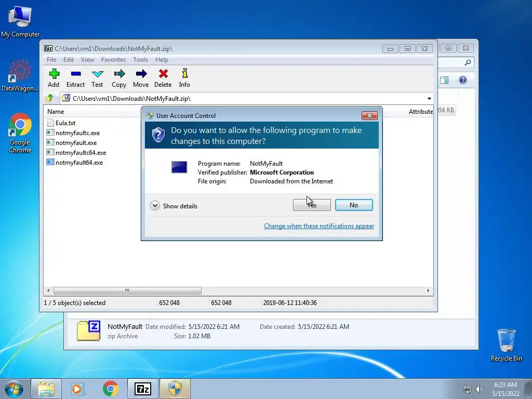Open Windows Explorer from taskbar

pyautogui.click(x=46, y=389)
